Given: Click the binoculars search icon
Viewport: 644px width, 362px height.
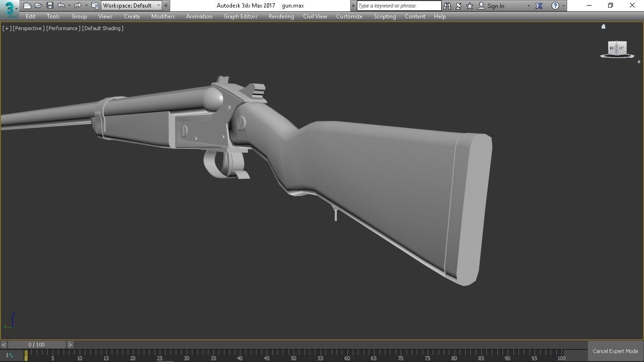Looking at the screenshot, I should pyautogui.click(x=447, y=6).
